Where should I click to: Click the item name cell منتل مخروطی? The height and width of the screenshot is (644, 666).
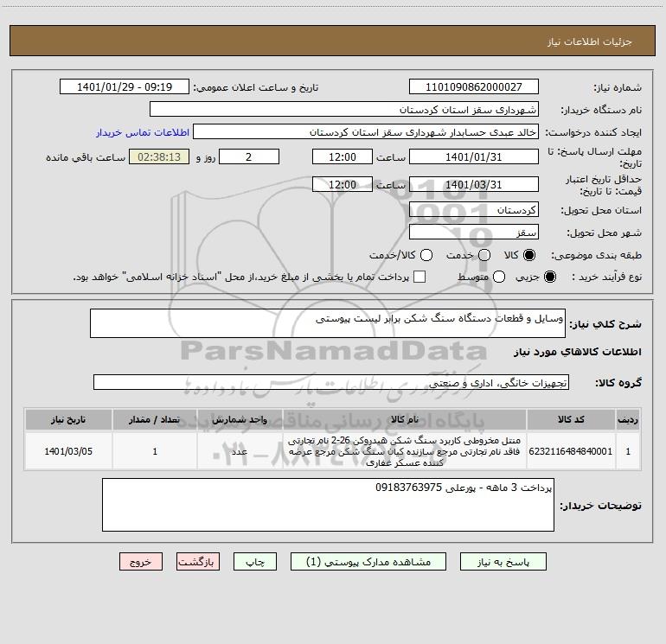point(405,451)
